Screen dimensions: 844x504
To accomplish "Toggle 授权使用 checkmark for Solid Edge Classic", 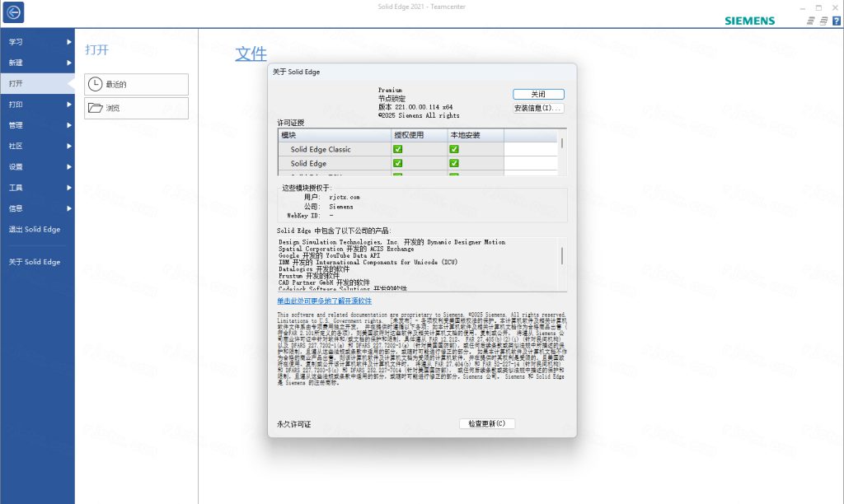I will point(396,149).
